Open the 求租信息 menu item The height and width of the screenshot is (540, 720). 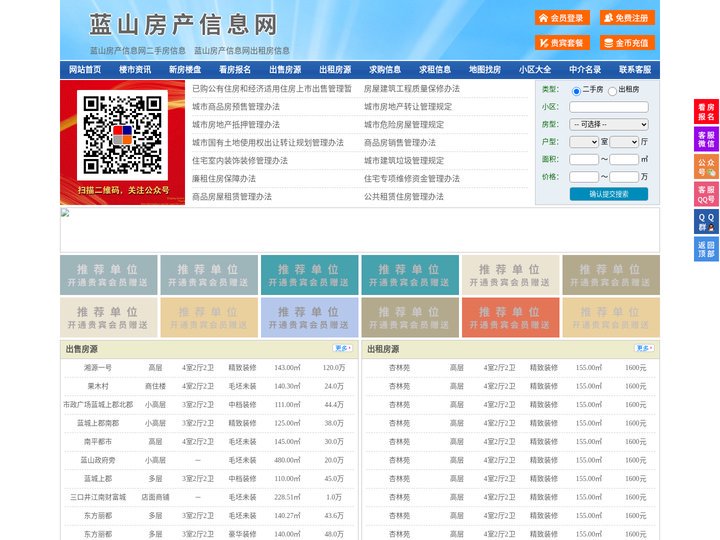[435, 70]
